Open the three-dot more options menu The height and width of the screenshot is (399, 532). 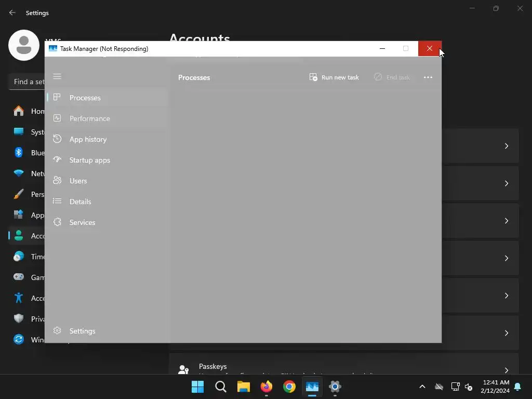click(428, 77)
